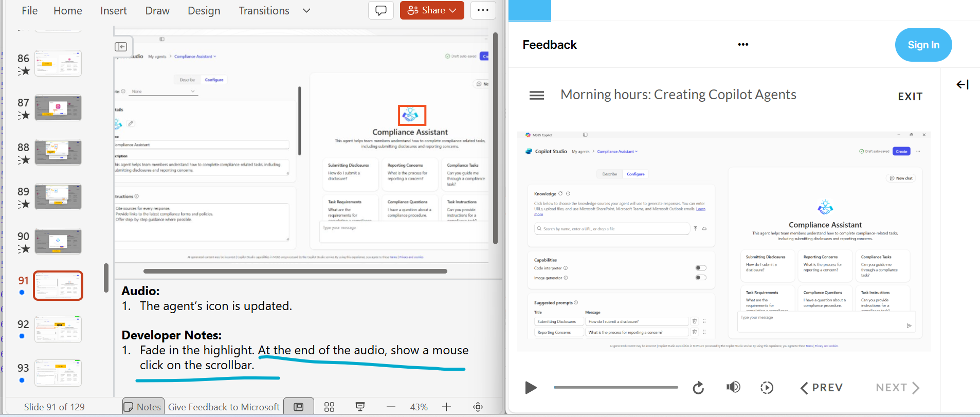Viewport: 980px width, 417px height.
Task: Click Reporting Concerns card in player
Action: (x=826, y=265)
